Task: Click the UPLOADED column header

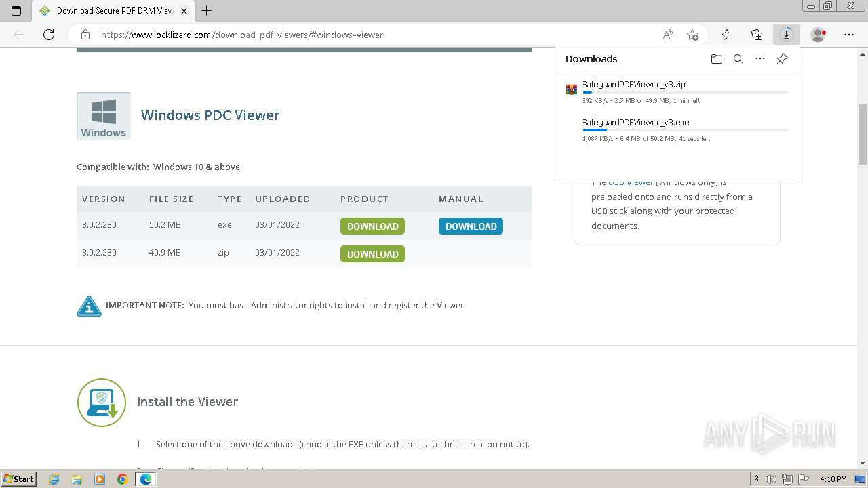Action: pyautogui.click(x=282, y=199)
